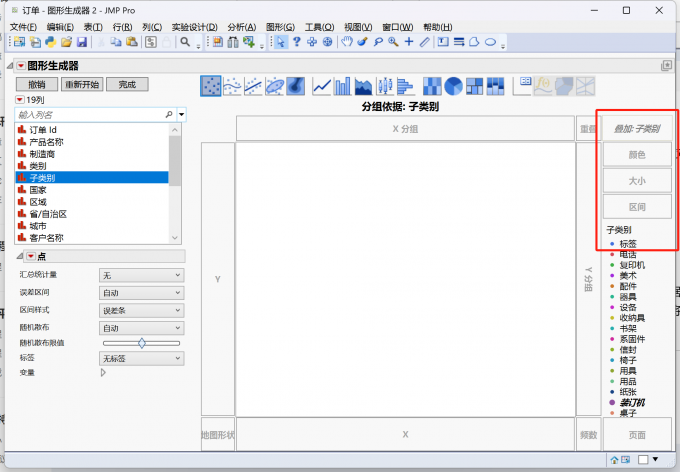
Task: Click the 随机散布限值 slider handle
Action: (141, 342)
